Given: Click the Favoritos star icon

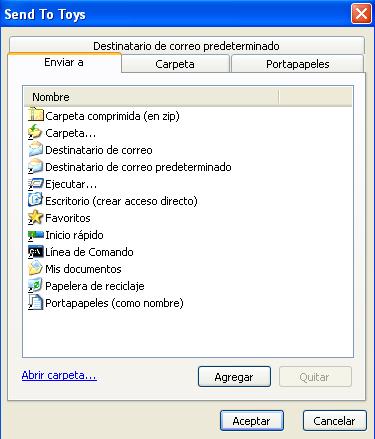Looking at the screenshot, I should point(35,217).
